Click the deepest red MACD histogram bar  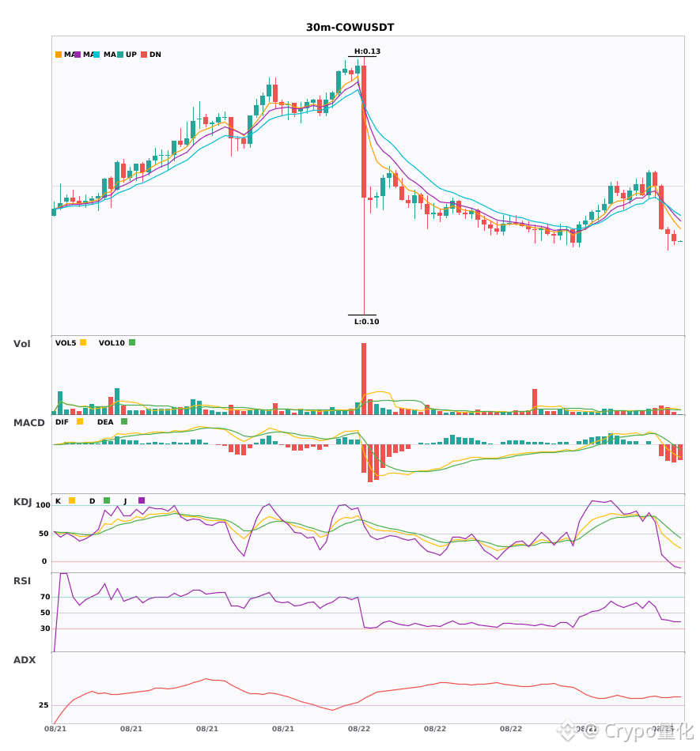370,463
